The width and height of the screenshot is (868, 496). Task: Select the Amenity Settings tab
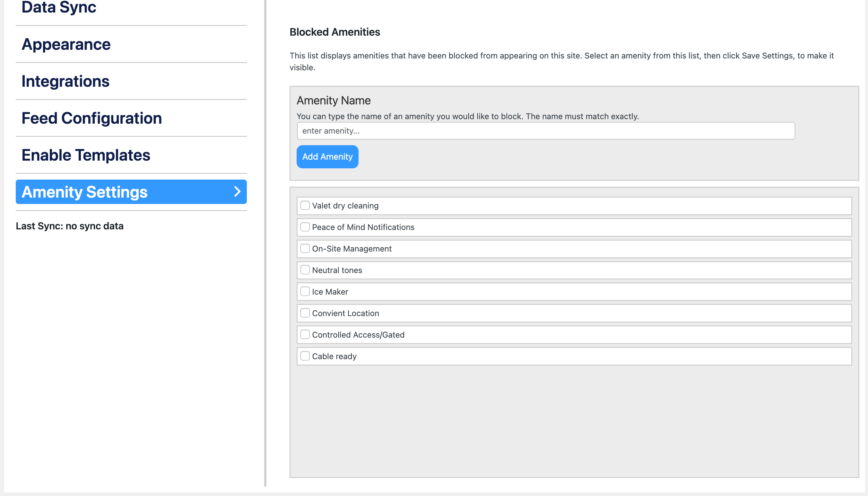point(85,192)
